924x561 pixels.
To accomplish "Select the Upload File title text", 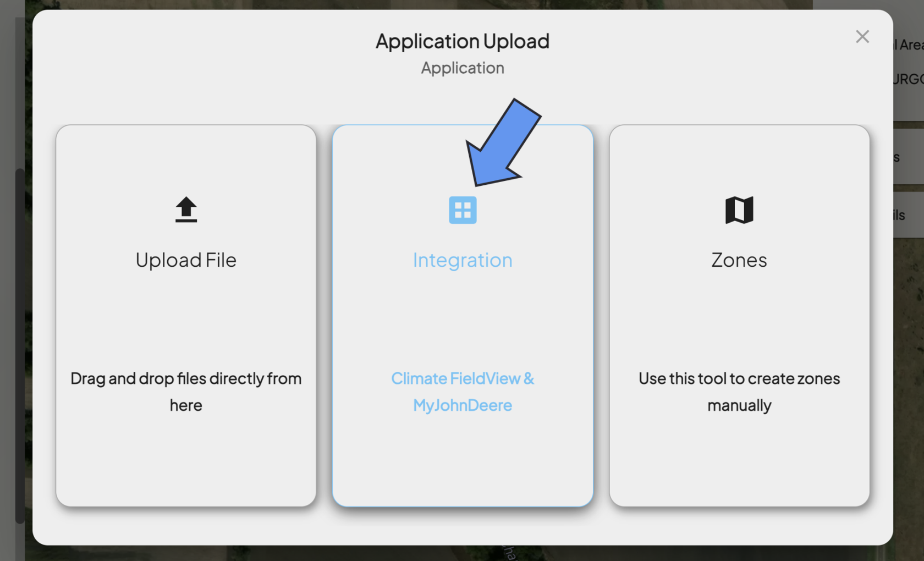I will point(186,260).
